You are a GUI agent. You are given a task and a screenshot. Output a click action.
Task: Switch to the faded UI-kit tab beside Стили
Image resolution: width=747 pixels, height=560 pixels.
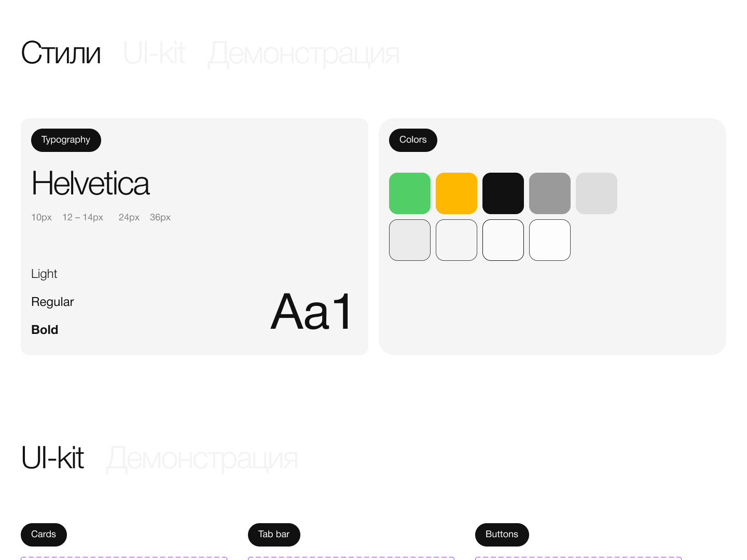pos(154,53)
